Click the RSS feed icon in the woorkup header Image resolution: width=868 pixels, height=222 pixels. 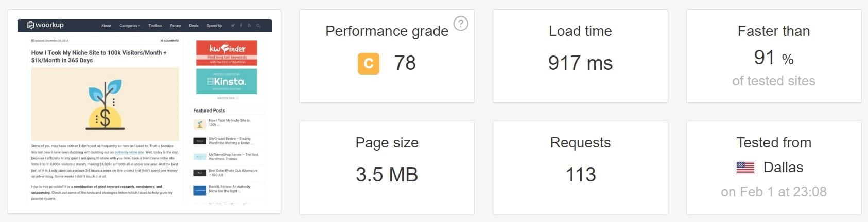(249, 25)
